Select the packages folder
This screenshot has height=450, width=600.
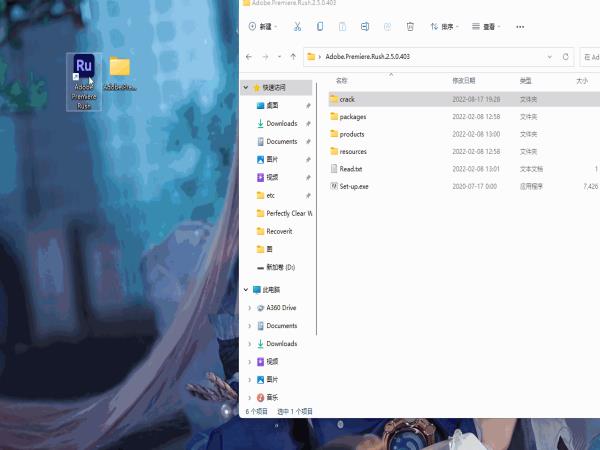[464, 117]
